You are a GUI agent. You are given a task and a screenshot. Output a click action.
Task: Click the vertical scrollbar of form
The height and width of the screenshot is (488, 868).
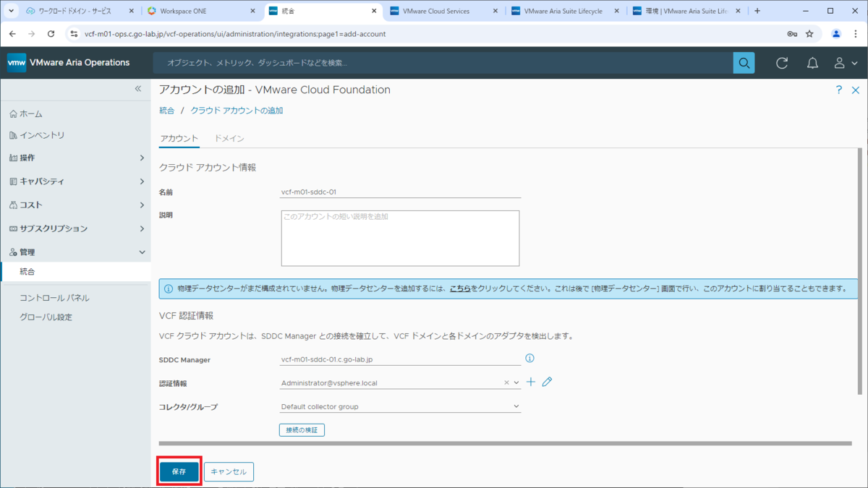[859, 271]
